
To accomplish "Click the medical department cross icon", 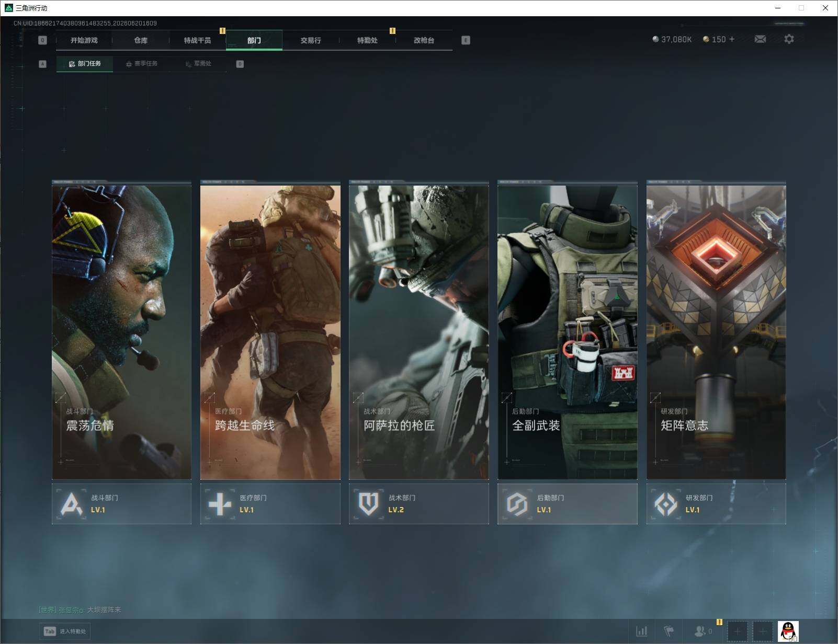I will click(220, 504).
